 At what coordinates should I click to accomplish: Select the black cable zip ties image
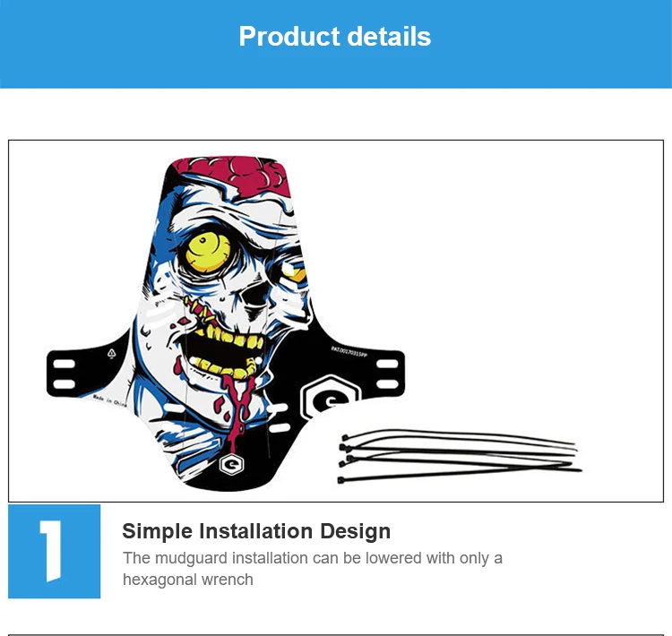pyautogui.click(x=460, y=457)
